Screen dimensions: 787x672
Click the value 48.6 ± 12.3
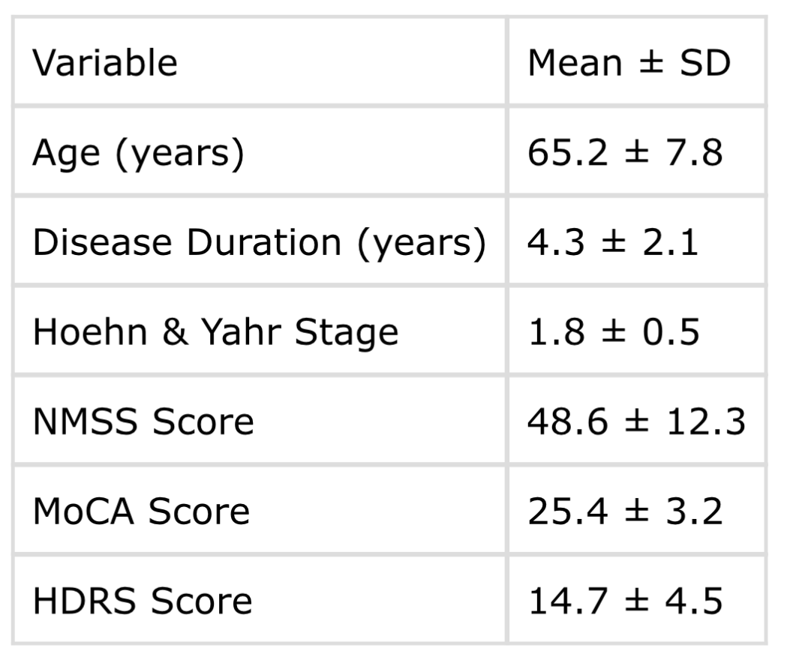click(637, 422)
